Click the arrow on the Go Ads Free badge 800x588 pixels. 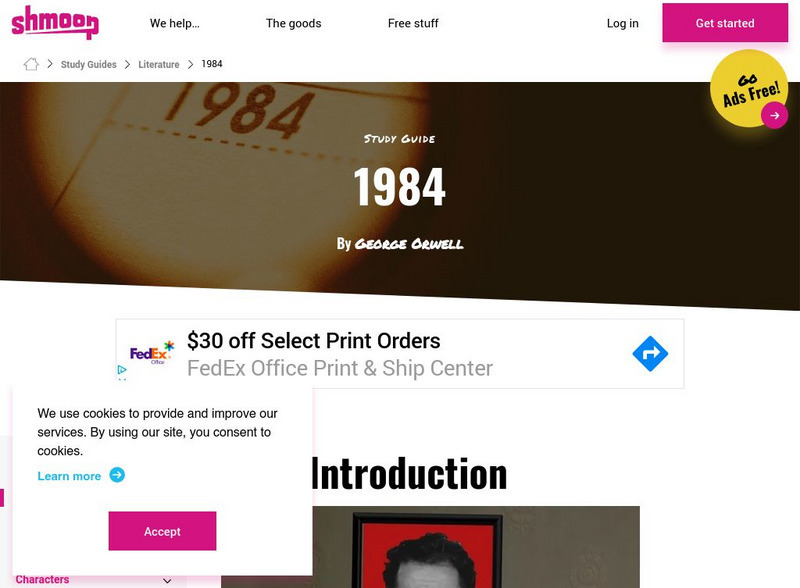tap(776, 116)
